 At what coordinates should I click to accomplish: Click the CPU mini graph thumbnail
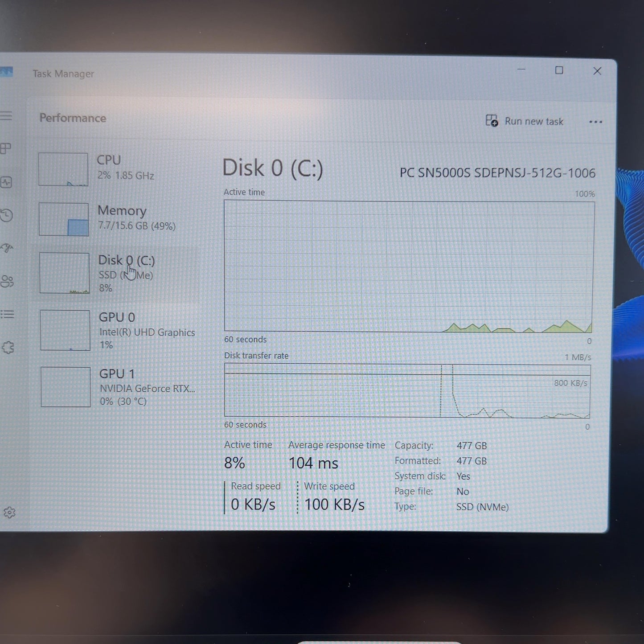click(x=63, y=169)
